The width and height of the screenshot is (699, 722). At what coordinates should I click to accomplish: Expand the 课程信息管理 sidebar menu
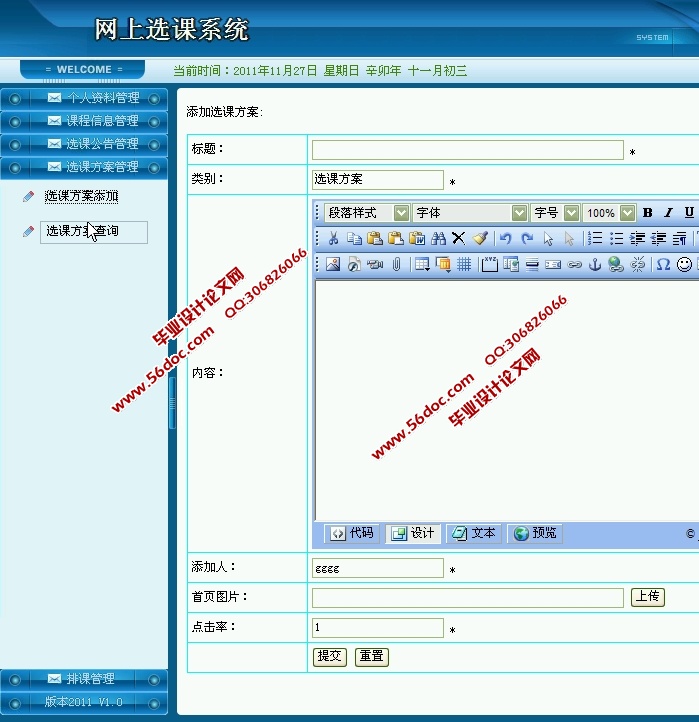pos(84,121)
